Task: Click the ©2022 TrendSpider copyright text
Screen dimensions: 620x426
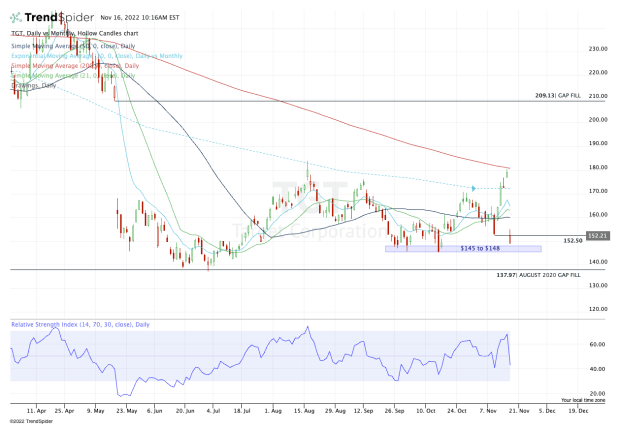Action: click(x=31, y=421)
